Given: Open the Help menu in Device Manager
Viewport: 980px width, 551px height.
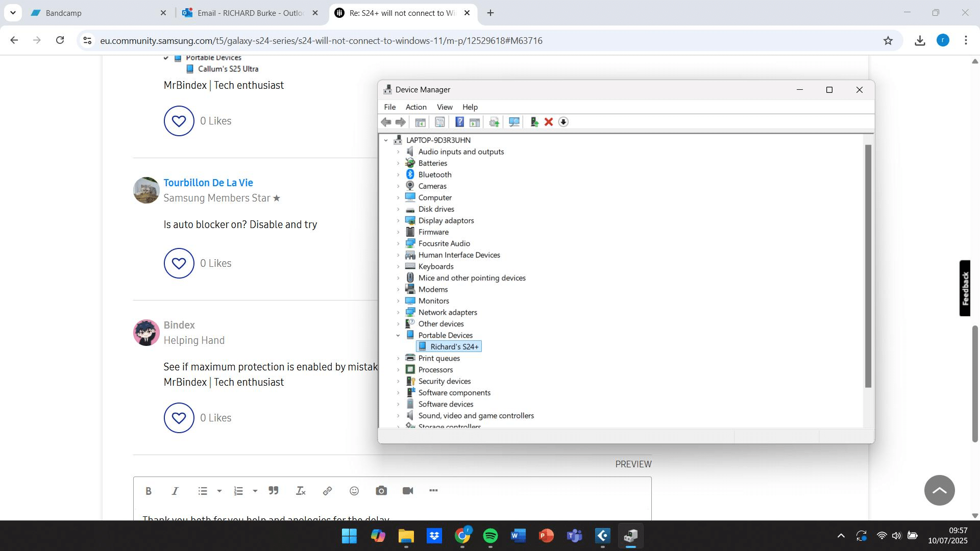Looking at the screenshot, I should tap(470, 107).
